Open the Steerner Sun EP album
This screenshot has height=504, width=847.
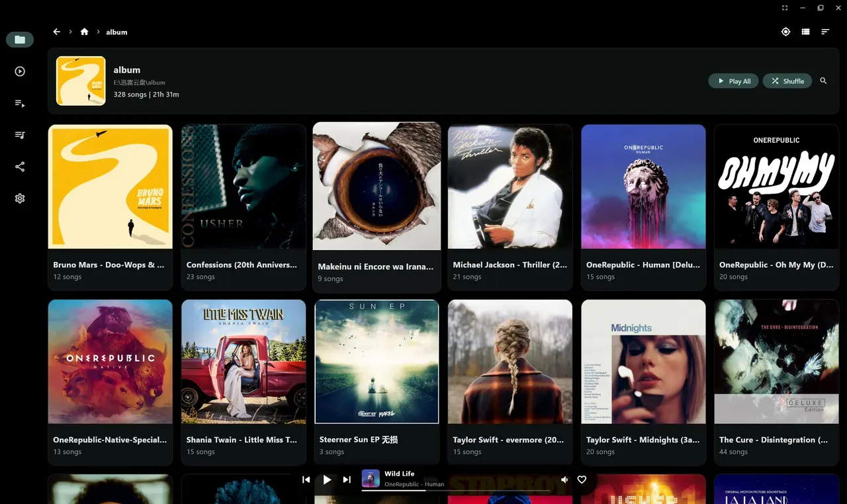coord(377,382)
